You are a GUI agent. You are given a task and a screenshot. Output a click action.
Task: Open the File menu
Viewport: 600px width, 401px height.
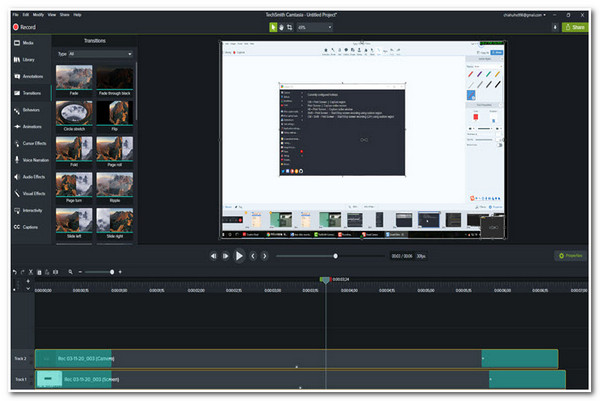[15, 15]
